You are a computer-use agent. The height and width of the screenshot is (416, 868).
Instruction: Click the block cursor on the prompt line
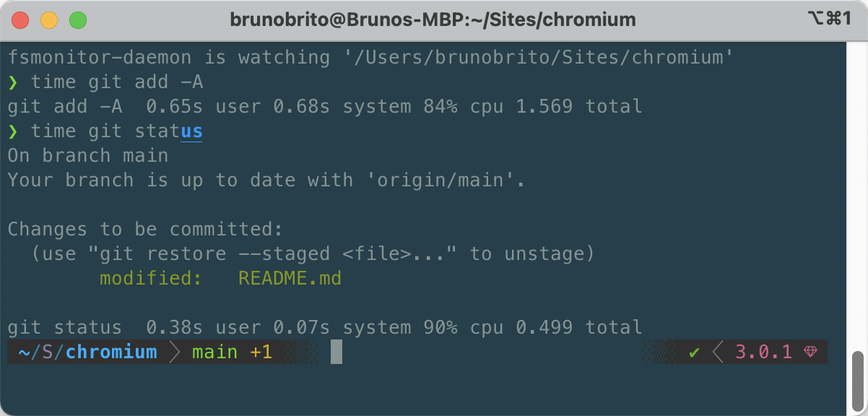tap(336, 352)
